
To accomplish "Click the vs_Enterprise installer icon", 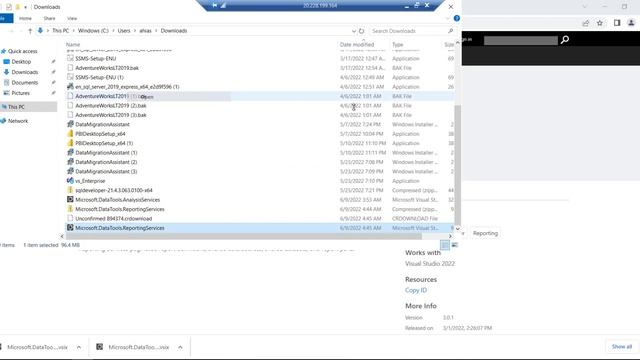I will [70, 181].
